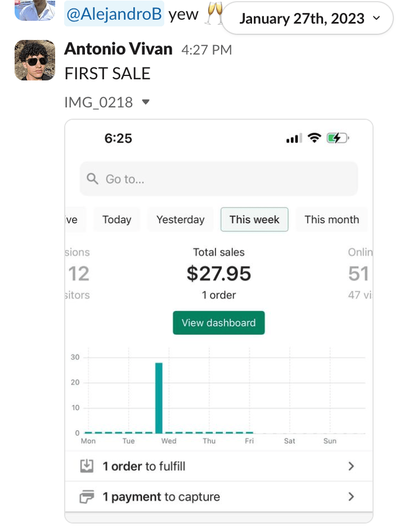Expand the 1 order to fulfill chevron
Viewport: 404px width, 532px height.
click(351, 466)
